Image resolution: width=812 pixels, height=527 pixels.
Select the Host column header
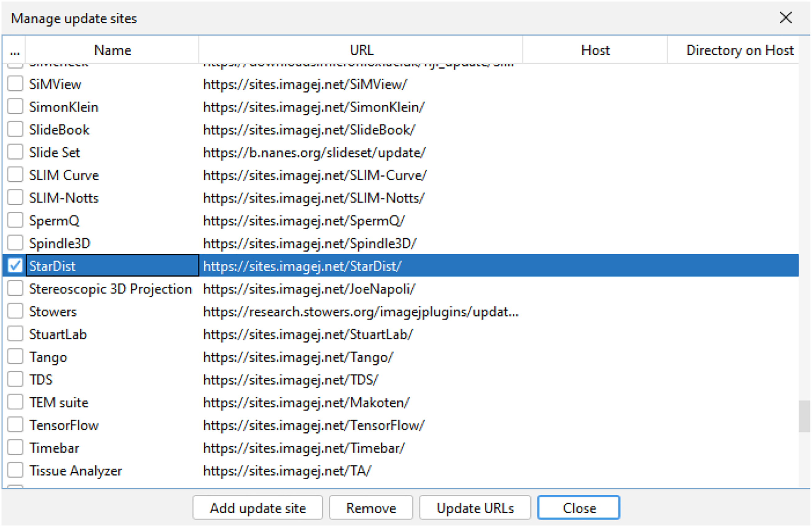click(x=595, y=50)
